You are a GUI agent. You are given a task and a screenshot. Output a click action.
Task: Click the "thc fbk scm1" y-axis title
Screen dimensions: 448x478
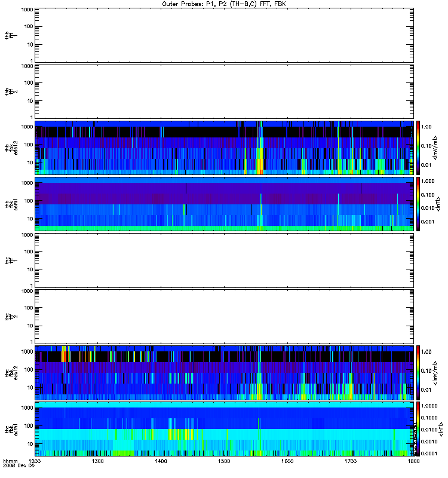tap(11, 429)
